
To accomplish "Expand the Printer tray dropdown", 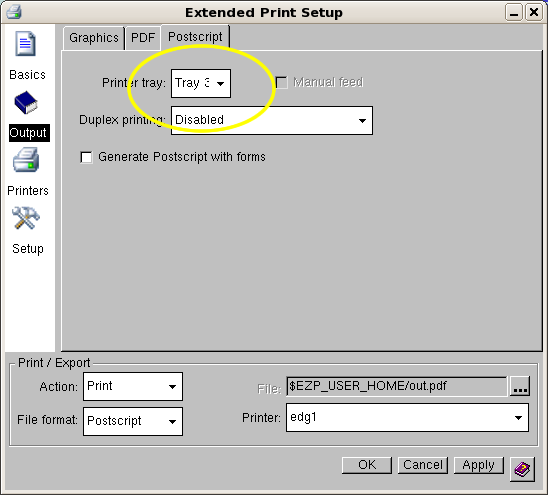I will pos(201,83).
